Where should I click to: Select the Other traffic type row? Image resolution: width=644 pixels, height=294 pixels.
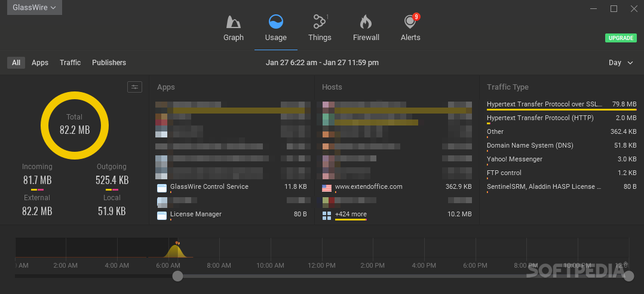coord(562,132)
